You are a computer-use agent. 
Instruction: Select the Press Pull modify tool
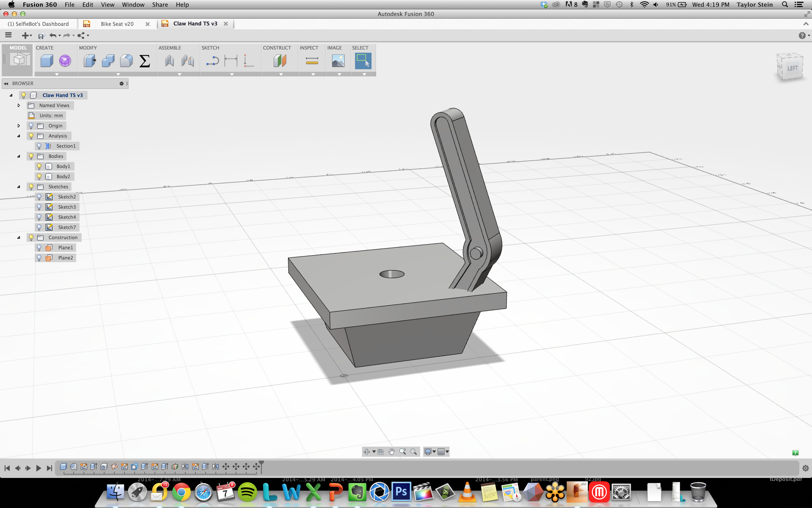[90, 61]
